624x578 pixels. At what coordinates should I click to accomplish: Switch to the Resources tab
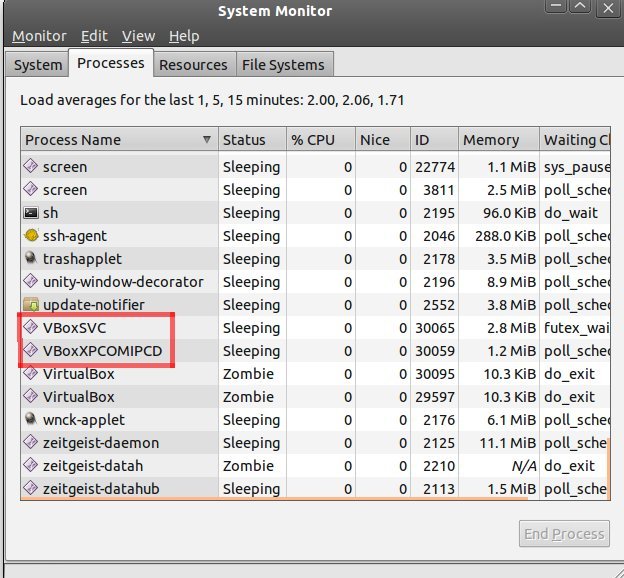pyautogui.click(x=193, y=65)
